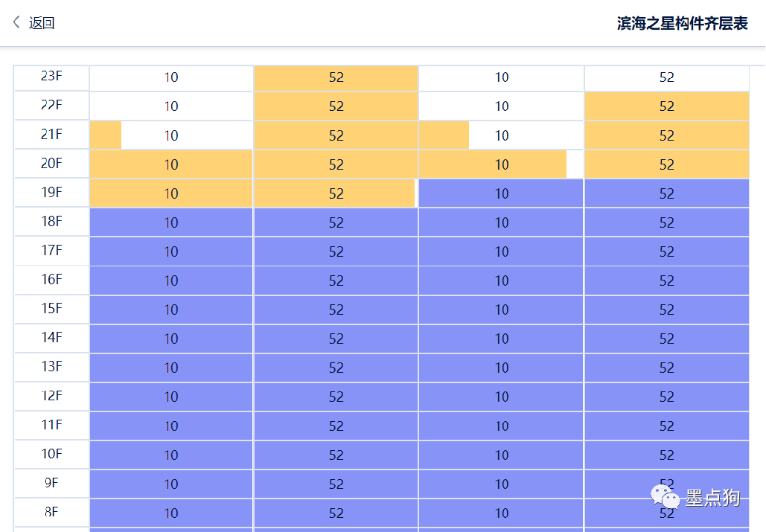
Task: Select the 19F floor row label
Action: coord(51,193)
